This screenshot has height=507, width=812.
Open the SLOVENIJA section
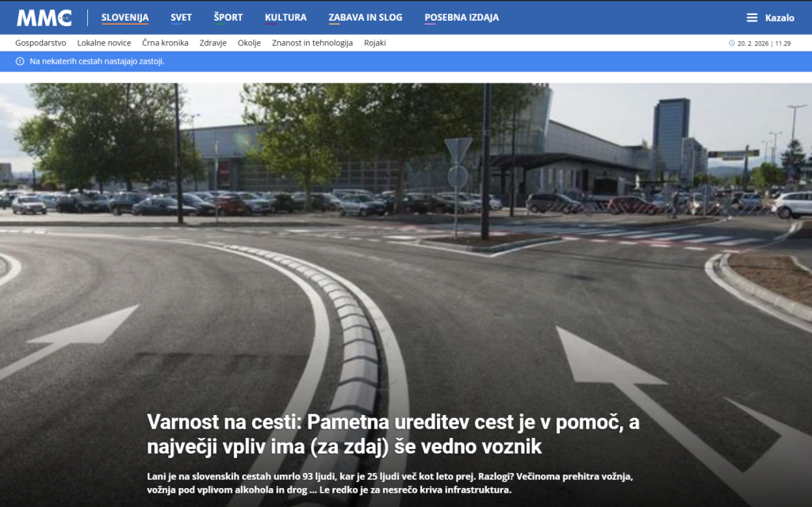[127, 15]
